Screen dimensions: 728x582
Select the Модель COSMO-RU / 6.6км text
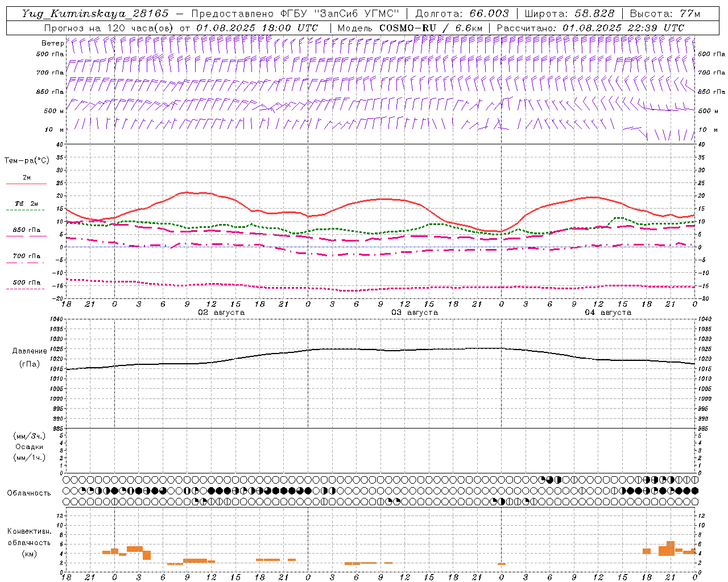click(x=410, y=28)
